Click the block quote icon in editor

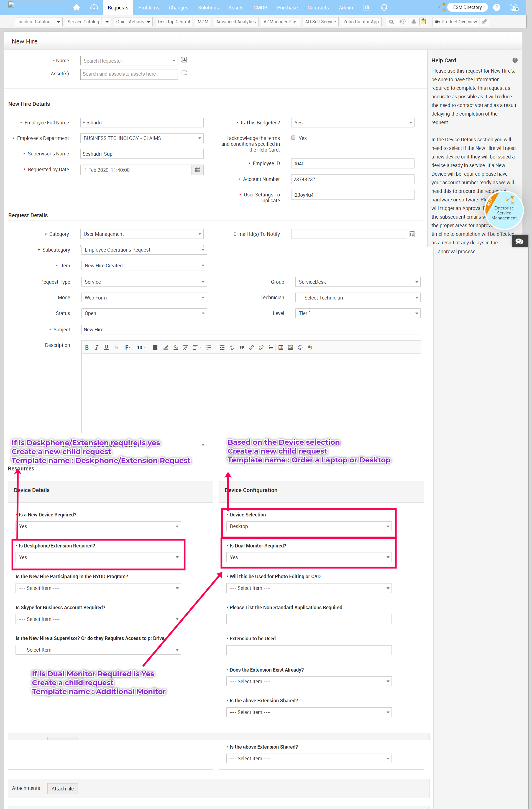tap(242, 347)
